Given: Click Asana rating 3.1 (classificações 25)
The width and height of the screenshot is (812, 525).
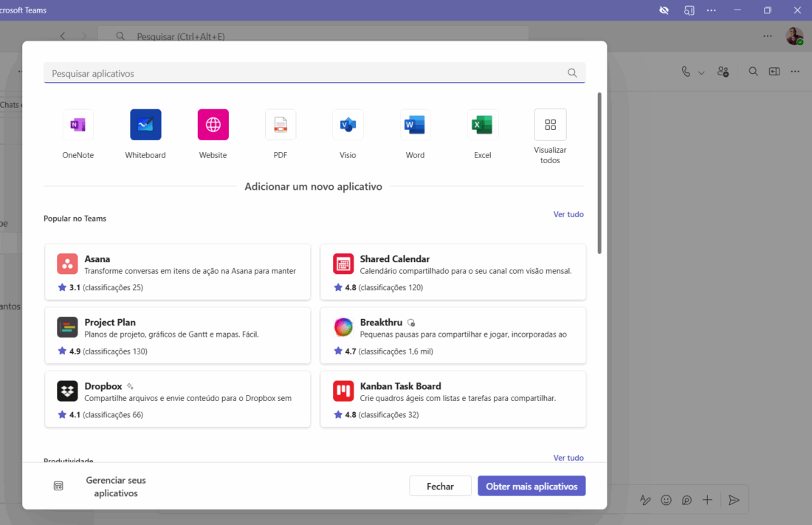Looking at the screenshot, I should (100, 287).
